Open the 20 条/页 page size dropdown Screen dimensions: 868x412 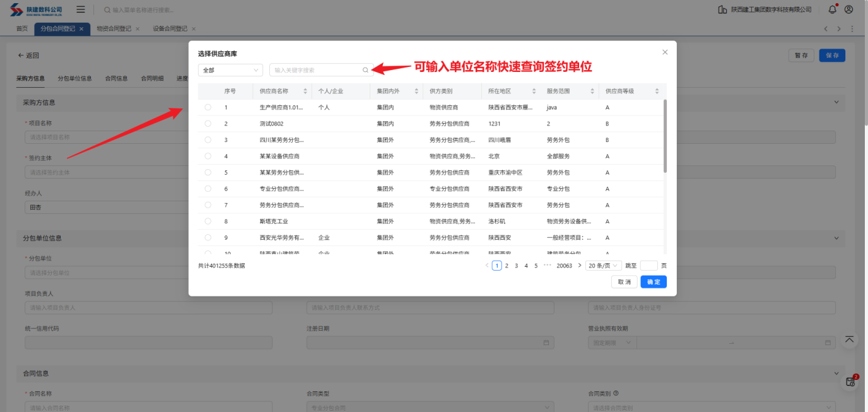(x=603, y=266)
